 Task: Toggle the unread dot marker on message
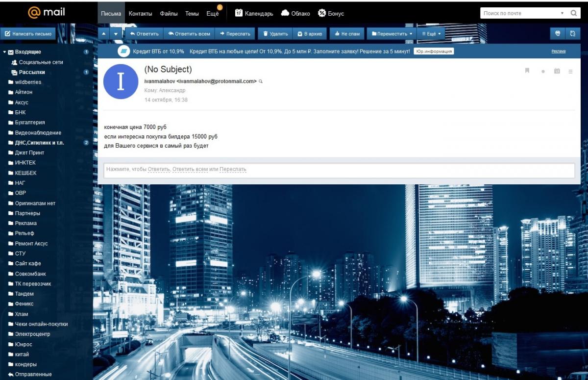tap(543, 72)
